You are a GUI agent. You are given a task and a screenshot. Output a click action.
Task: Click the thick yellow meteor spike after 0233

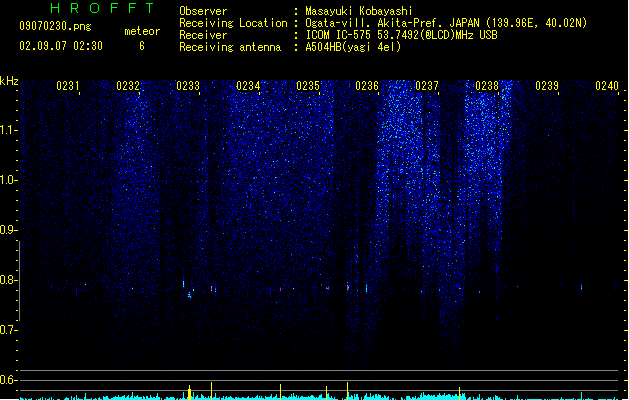pos(190,392)
